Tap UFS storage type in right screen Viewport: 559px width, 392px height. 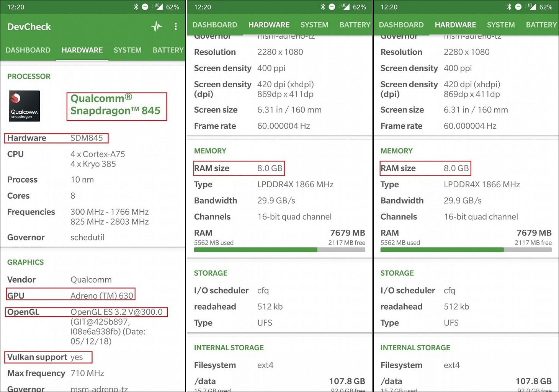[451, 323]
